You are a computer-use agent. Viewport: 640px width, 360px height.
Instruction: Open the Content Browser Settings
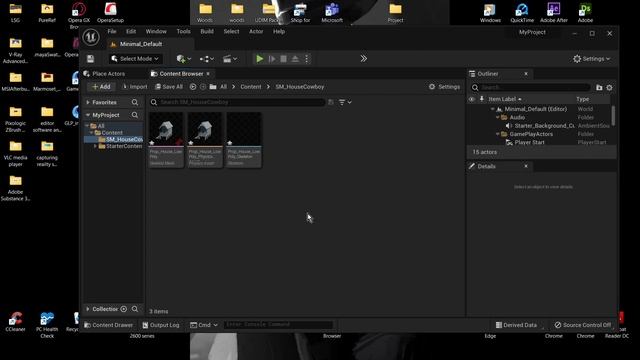tap(444, 87)
